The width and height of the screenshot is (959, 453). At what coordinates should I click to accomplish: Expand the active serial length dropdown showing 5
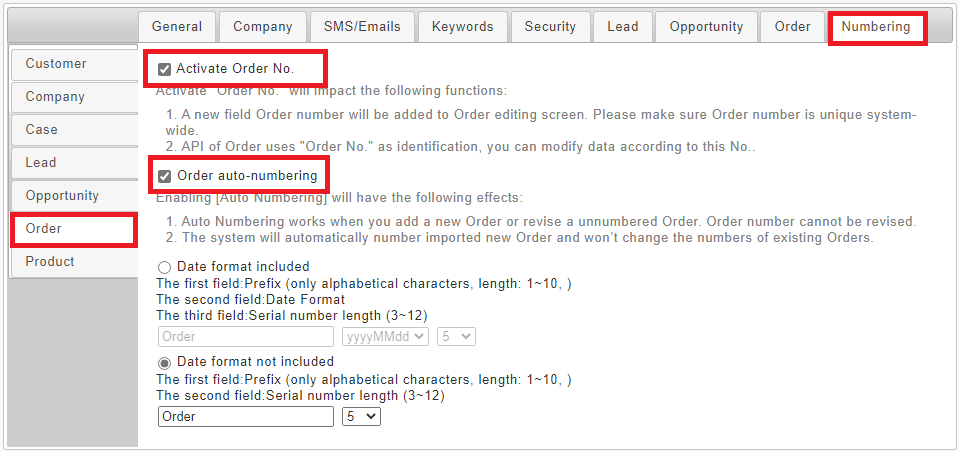coord(361,417)
